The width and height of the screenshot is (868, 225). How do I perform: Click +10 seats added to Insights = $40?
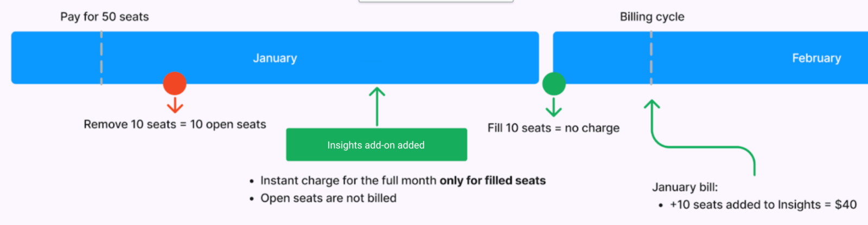pos(763,204)
